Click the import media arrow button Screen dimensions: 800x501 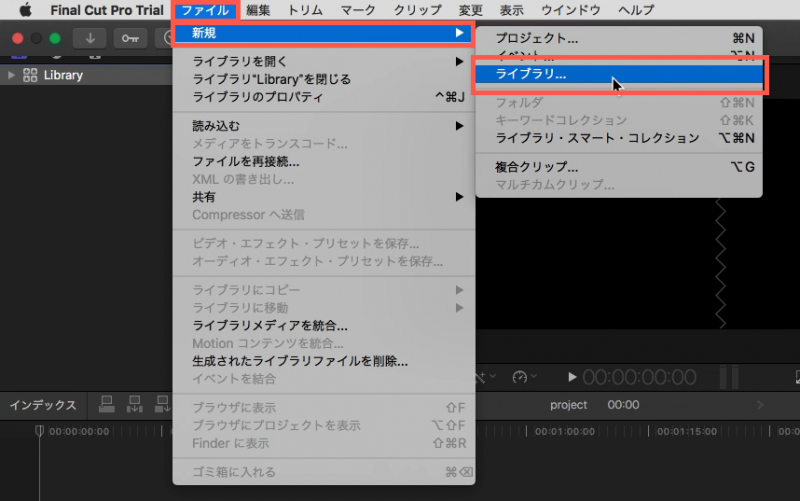tap(90, 38)
